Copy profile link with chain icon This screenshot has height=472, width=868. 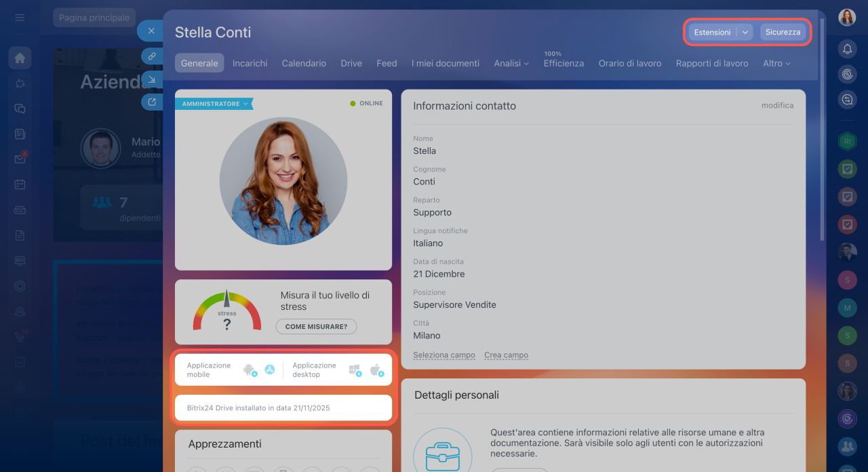152,56
